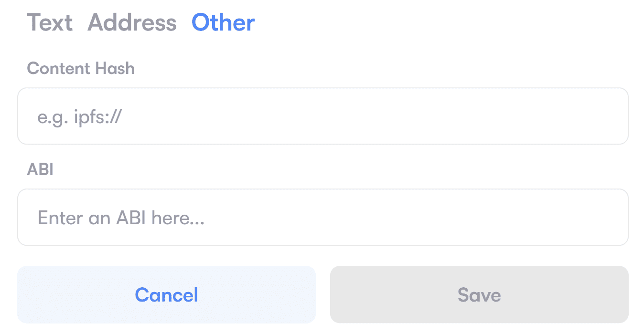Focus the ABI text field
The height and width of the screenshot is (334, 644).
(322, 218)
